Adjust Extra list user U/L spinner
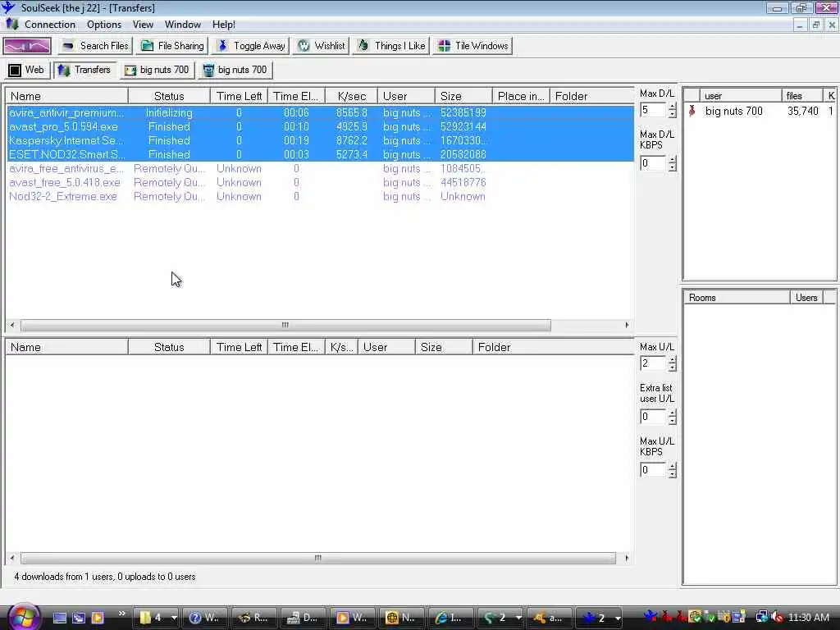 (x=673, y=417)
